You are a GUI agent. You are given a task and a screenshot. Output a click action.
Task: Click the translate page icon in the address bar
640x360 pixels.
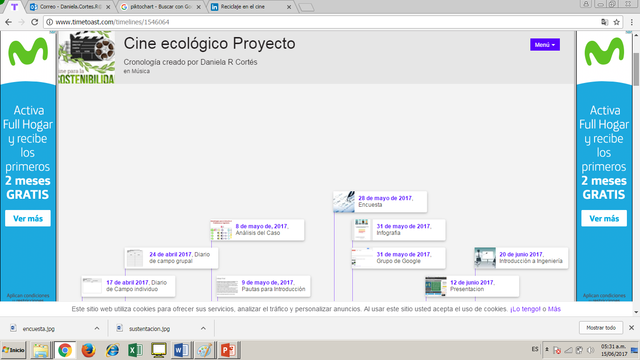(x=604, y=22)
